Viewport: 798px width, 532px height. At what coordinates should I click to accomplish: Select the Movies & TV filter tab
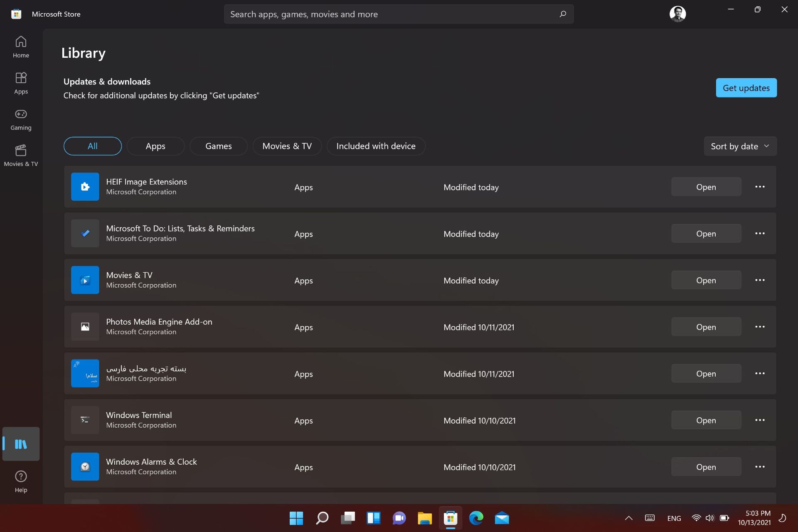tap(287, 146)
